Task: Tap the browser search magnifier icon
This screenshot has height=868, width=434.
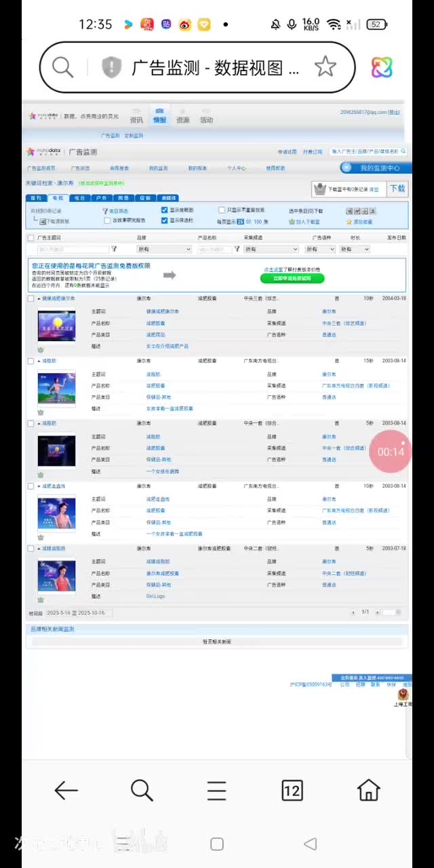Action: pyautogui.click(x=62, y=67)
